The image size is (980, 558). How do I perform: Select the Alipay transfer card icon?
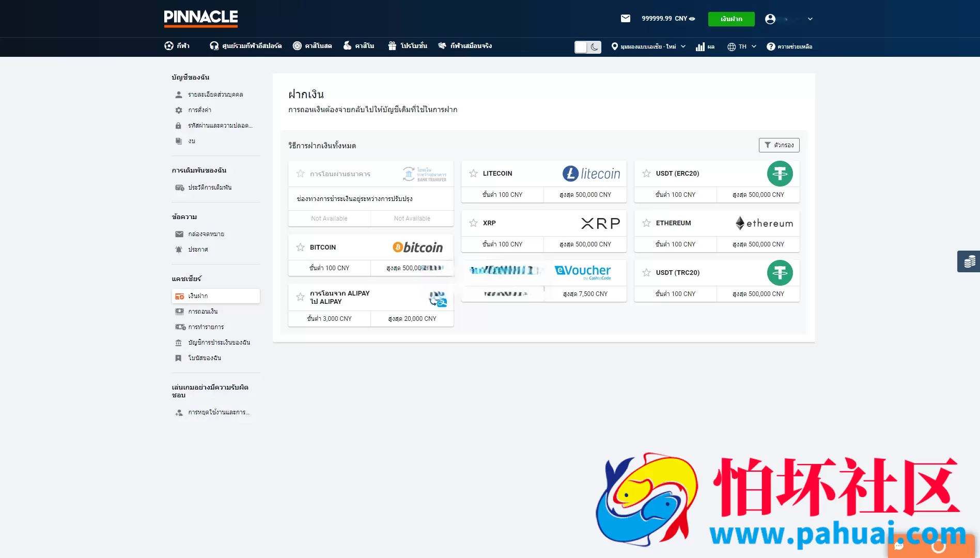[438, 299]
